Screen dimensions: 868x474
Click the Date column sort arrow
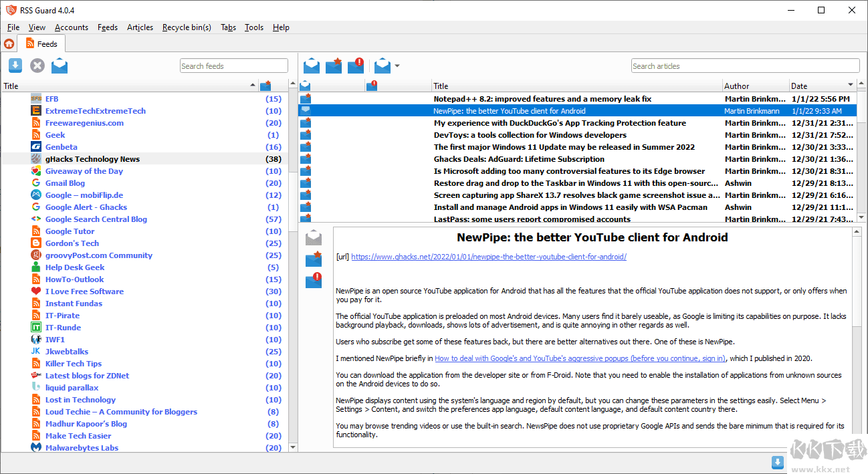point(851,85)
